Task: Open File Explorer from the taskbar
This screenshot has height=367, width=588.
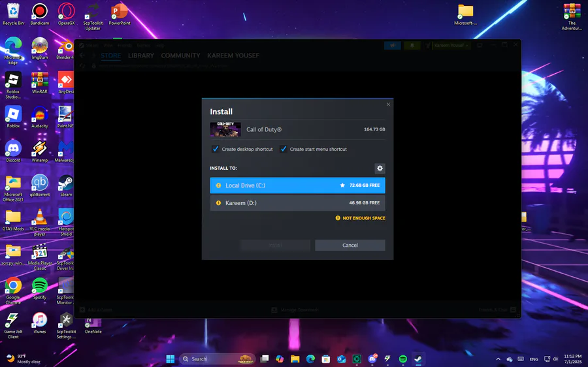Action: click(295, 359)
